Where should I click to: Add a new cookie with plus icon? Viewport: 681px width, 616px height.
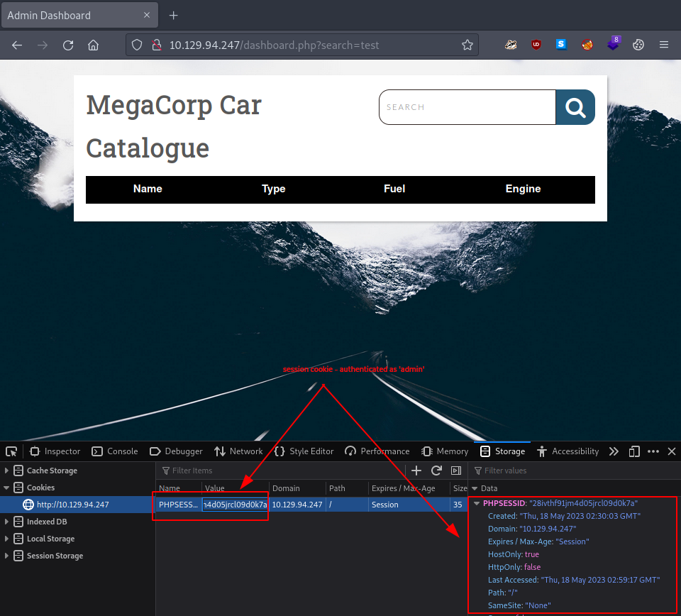(416, 471)
